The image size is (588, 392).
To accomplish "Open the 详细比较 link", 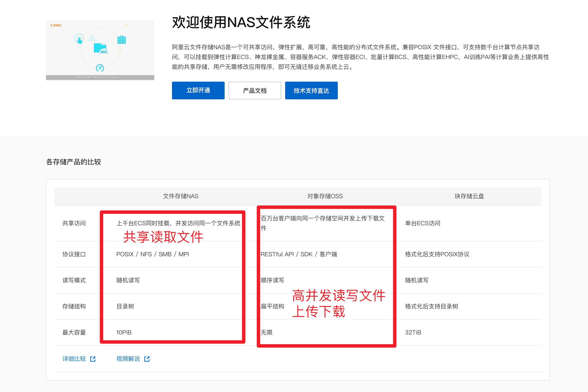I will click(x=74, y=359).
